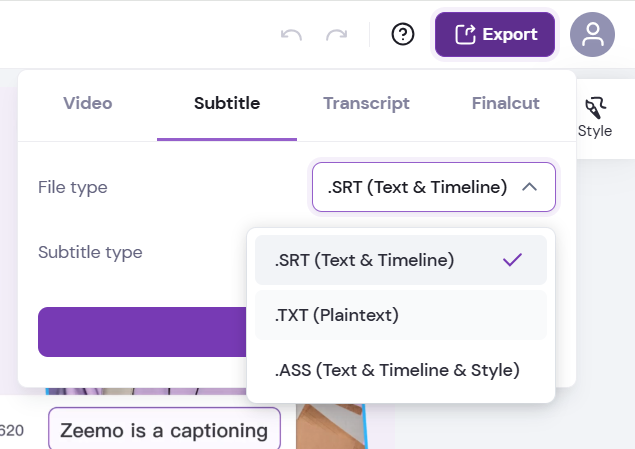The height and width of the screenshot is (449, 635).
Task: Open the Style tool panel
Action: click(595, 117)
